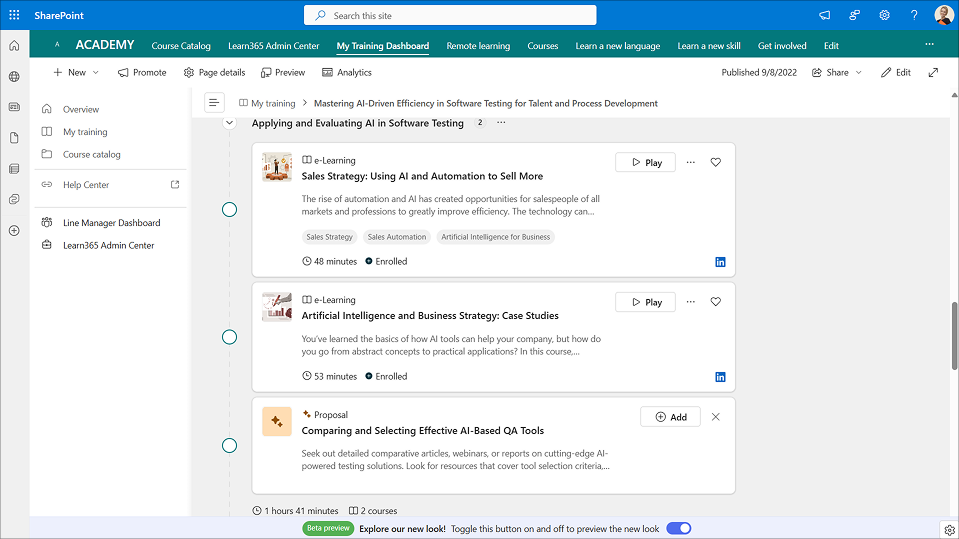959x539 pixels.
Task: Switch to the Course Catalog navigation tab
Action: coord(181,46)
